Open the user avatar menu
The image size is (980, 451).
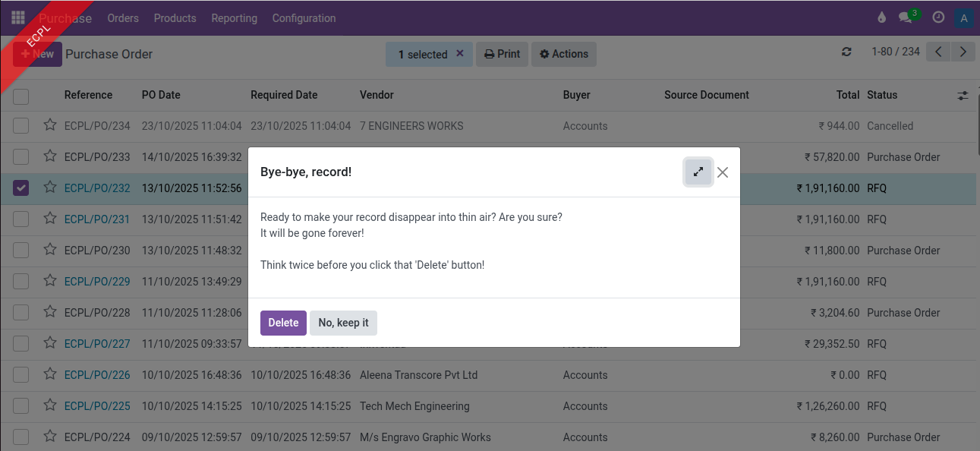click(964, 18)
